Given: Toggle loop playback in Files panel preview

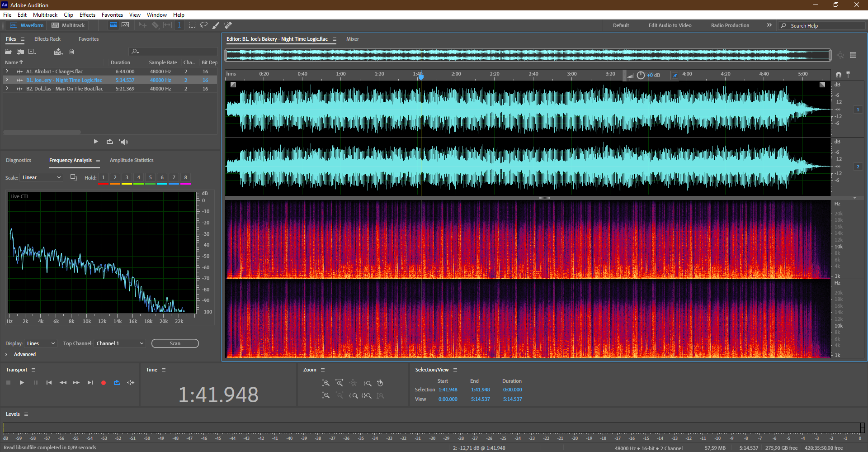Looking at the screenshot, I should coord(110,142).
